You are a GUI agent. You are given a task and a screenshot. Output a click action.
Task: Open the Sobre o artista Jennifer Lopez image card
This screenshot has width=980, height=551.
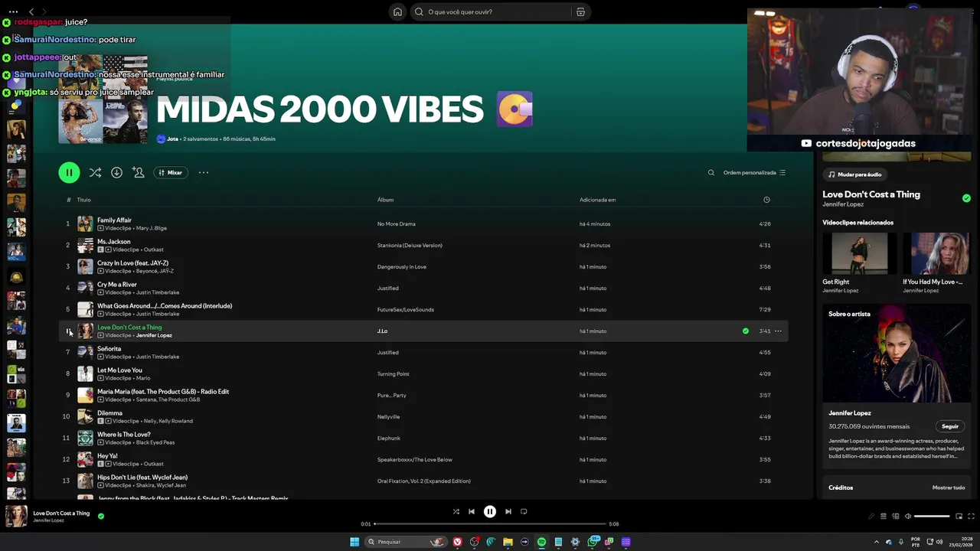[x=897, y=353]
